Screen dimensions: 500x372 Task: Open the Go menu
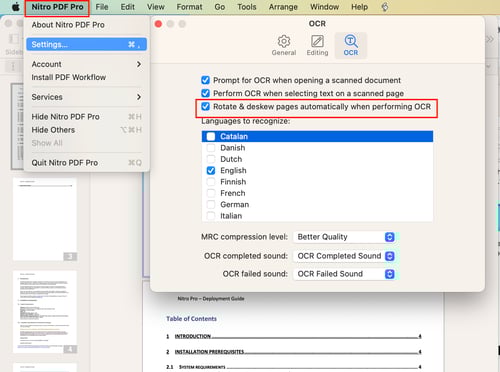click(x=220, y=7)
